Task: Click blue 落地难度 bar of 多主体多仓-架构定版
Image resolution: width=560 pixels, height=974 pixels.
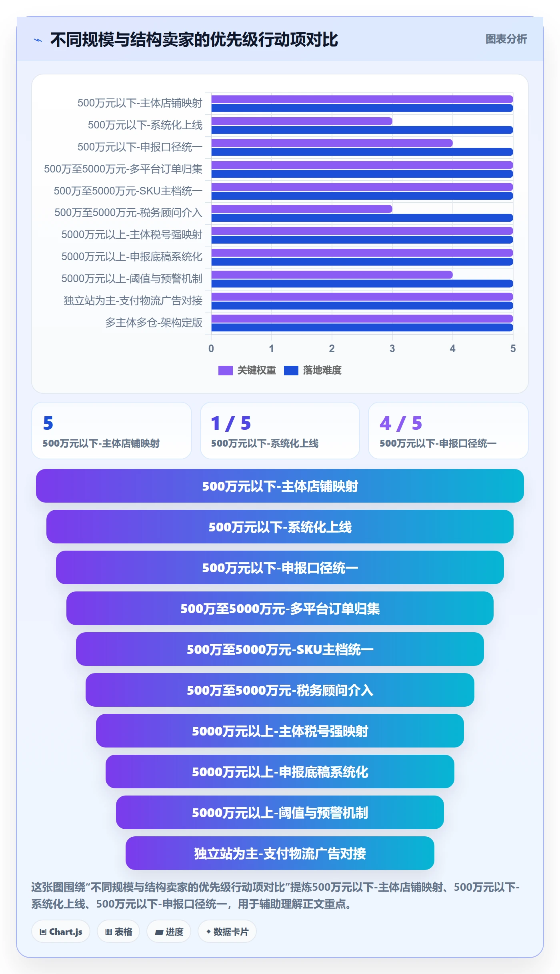Action: [x=362, y=327]
